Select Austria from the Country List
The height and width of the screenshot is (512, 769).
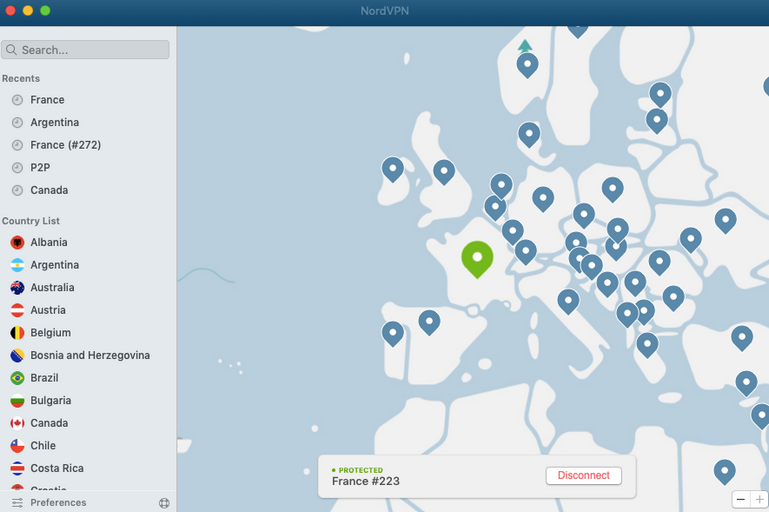(x=48, y=310)
